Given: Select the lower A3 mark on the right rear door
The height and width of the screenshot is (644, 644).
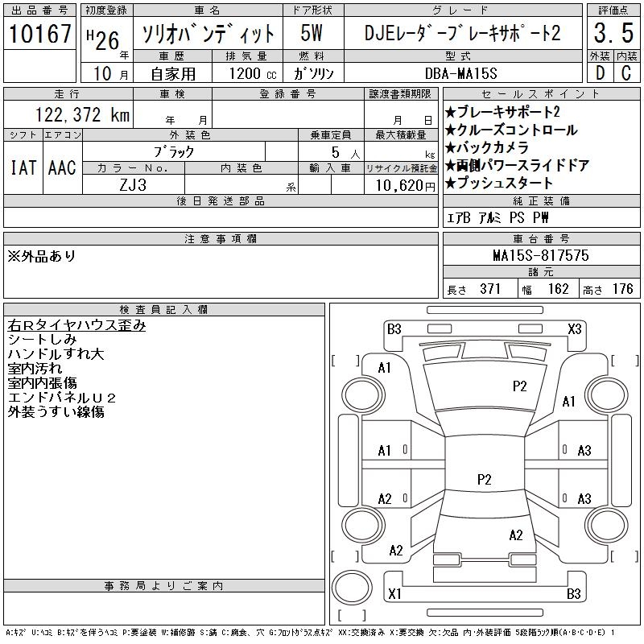Looking at the screenshot, I should 584,498.
